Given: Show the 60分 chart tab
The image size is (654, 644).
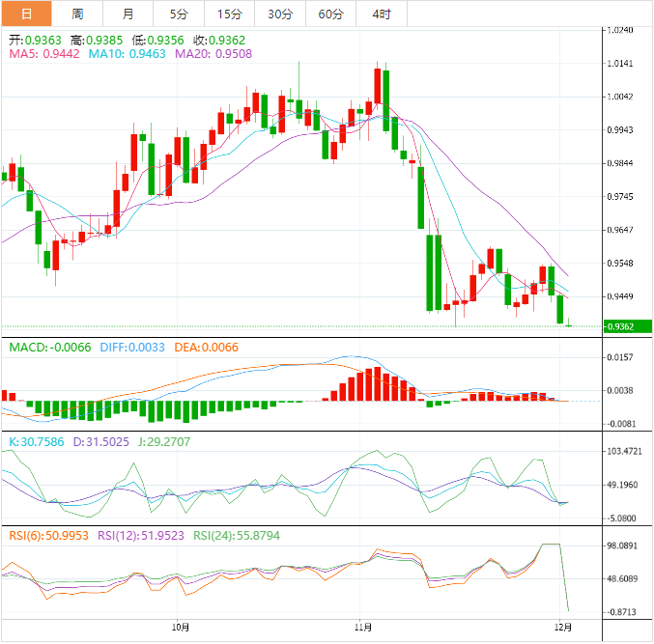Looking at the screenshot, I should [330, 14].
